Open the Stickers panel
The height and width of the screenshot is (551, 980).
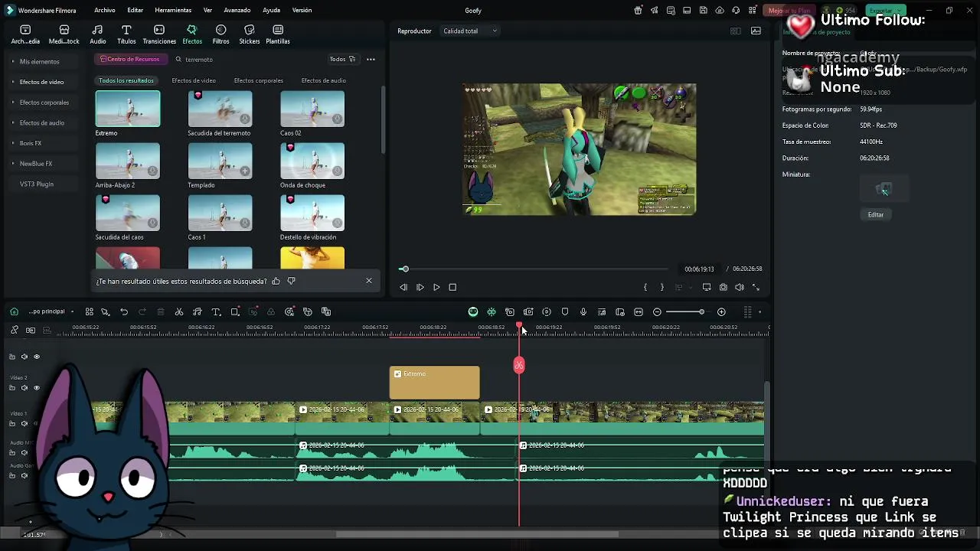tap(250, 34)
